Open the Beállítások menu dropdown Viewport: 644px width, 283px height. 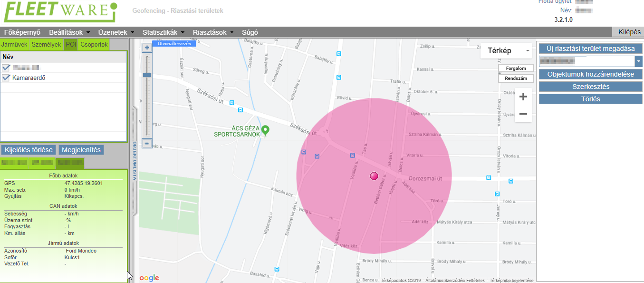point(69,32)
